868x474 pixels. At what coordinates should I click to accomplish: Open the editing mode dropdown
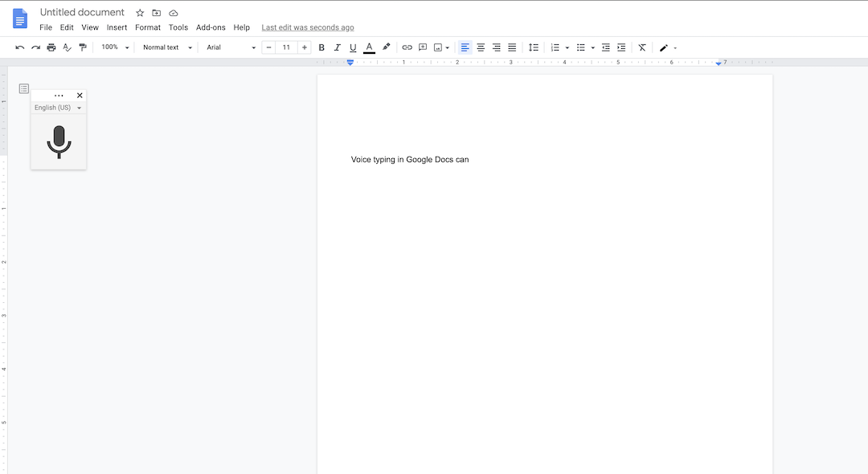pyautogui.click(x=668, y=48)
